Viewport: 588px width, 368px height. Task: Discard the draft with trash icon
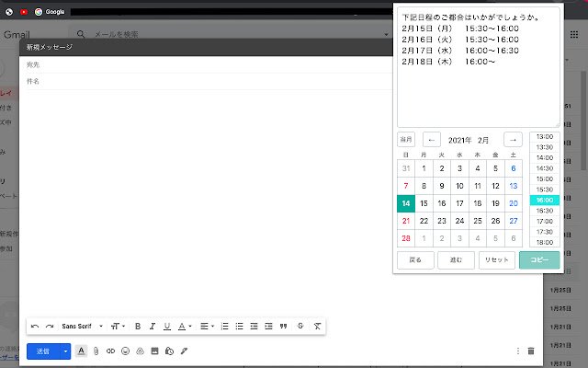click(531, 351)
